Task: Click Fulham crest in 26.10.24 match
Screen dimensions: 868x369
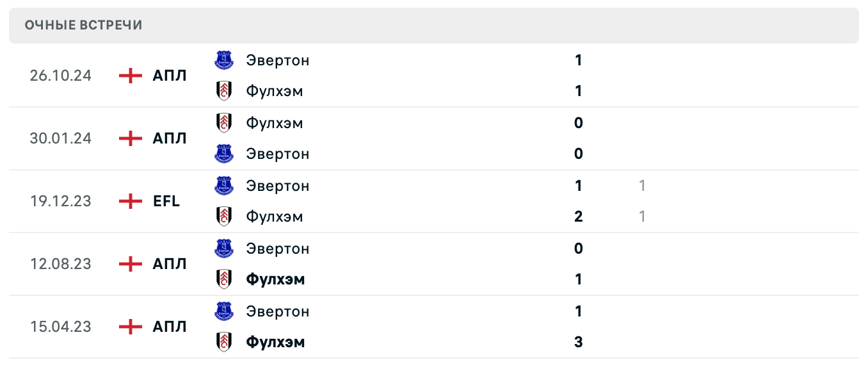Action: point(224,91)
